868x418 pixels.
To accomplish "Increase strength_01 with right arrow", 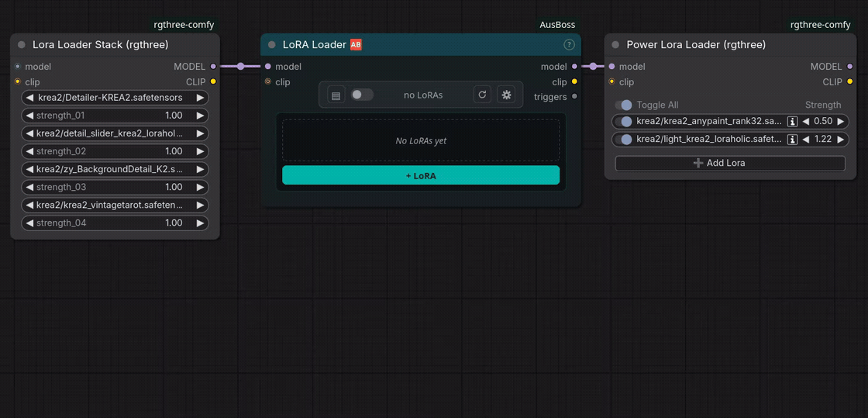I will (200, 116).
